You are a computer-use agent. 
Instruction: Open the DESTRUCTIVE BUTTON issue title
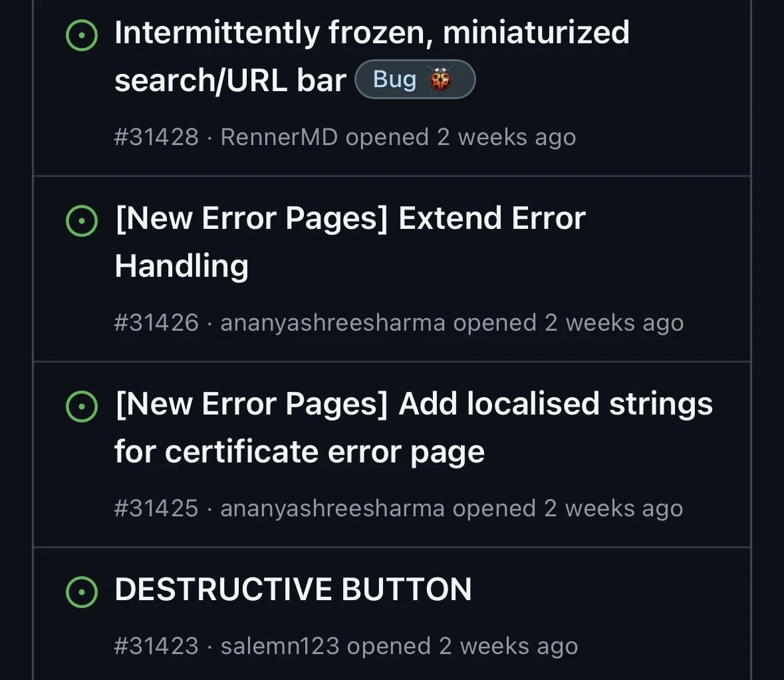click(293, 590)
